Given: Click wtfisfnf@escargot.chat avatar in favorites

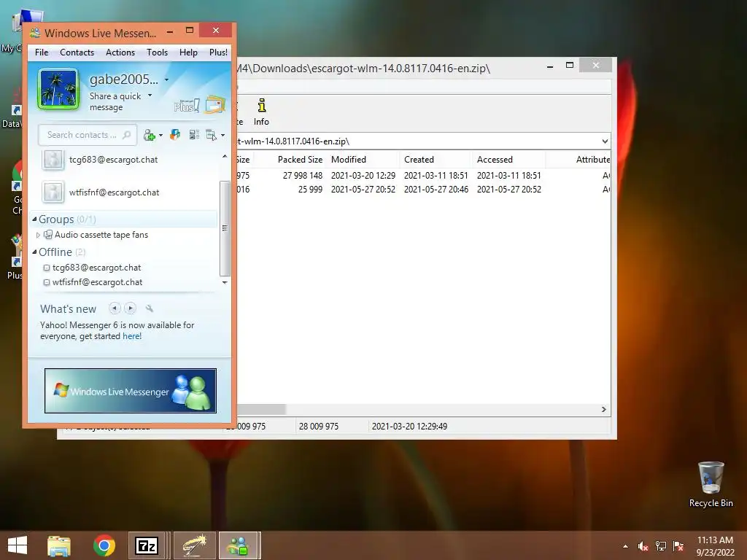Looking at the screenshot, I should [53, 192].
